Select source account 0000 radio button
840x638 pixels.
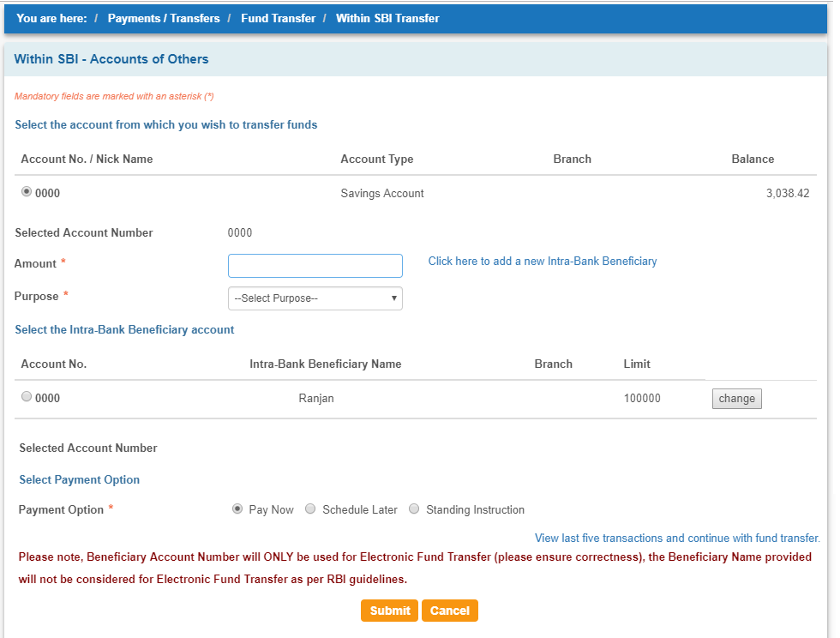click(27, 191)
